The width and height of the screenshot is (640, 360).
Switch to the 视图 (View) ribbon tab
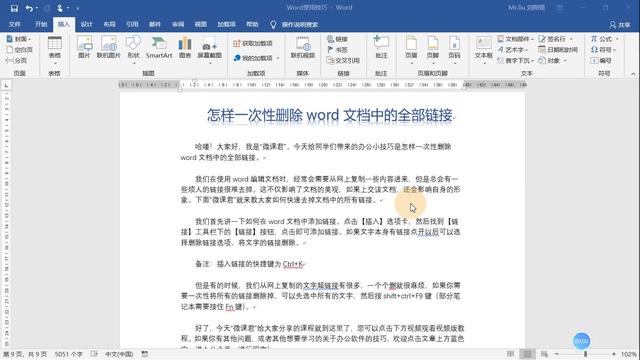200,24
